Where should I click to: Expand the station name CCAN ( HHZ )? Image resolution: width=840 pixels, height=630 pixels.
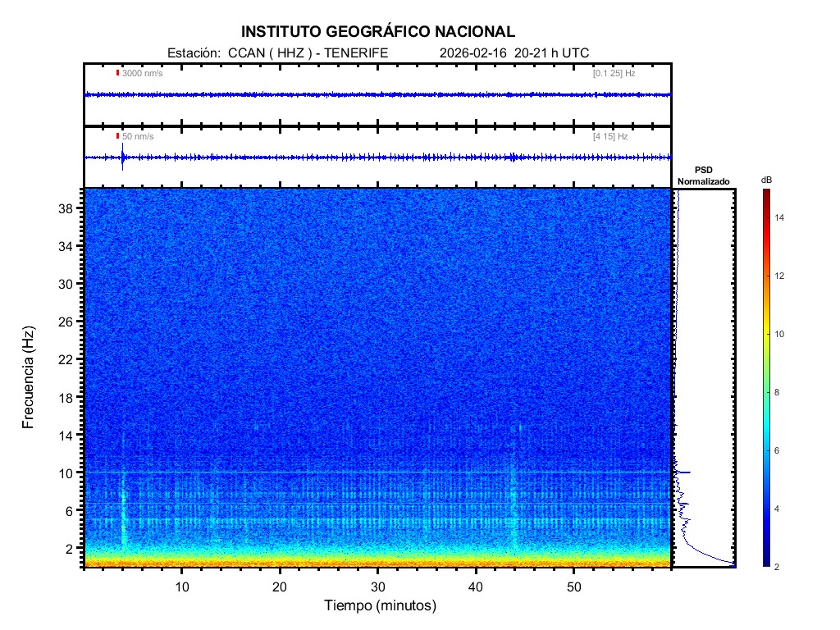269,50
